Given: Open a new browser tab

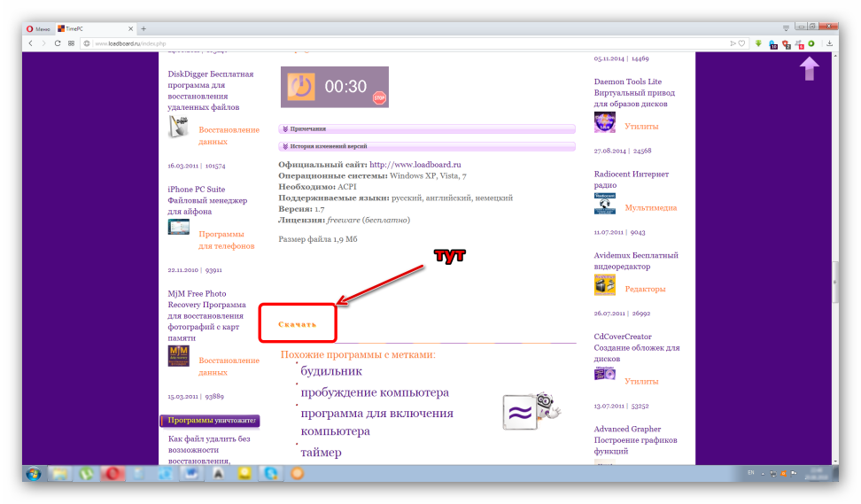Looking at the screenshot, I should click(143, 28).
